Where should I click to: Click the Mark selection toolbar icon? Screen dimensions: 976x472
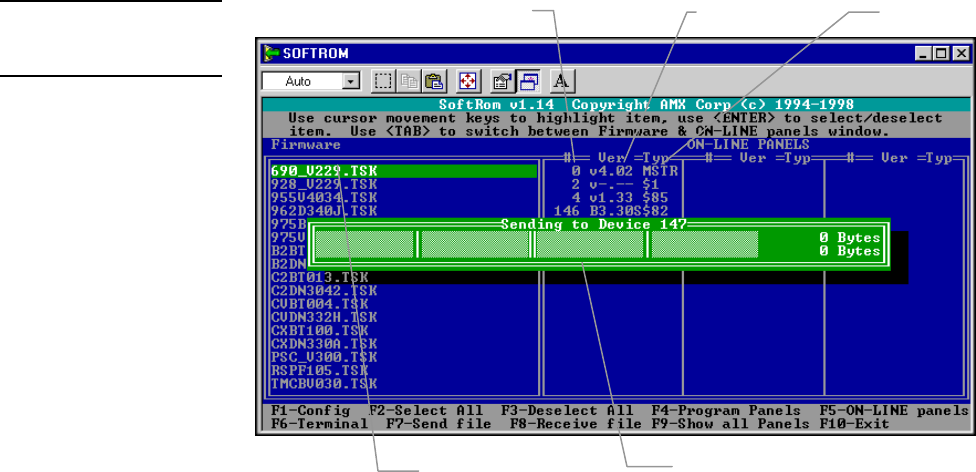click(384, 81)
